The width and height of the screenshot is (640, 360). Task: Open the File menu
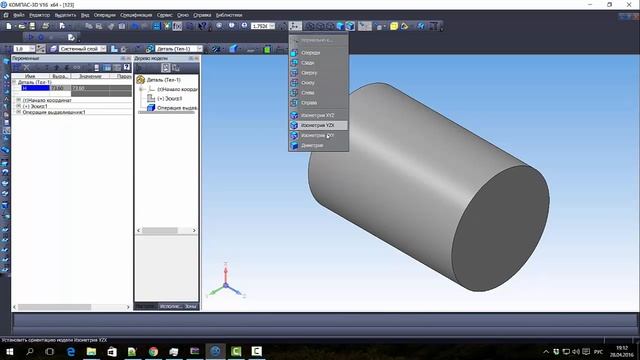[19, 15]
